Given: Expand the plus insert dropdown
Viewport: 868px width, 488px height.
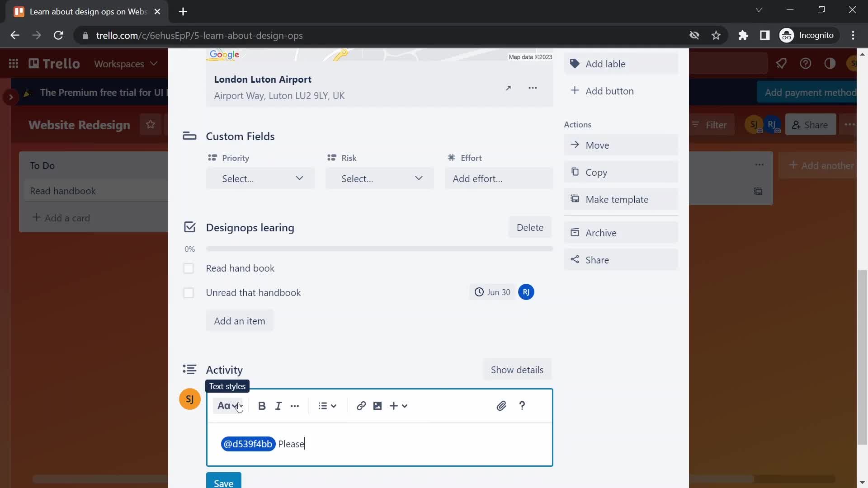Looking at the screenshot, I should click(x=399, y=406).
